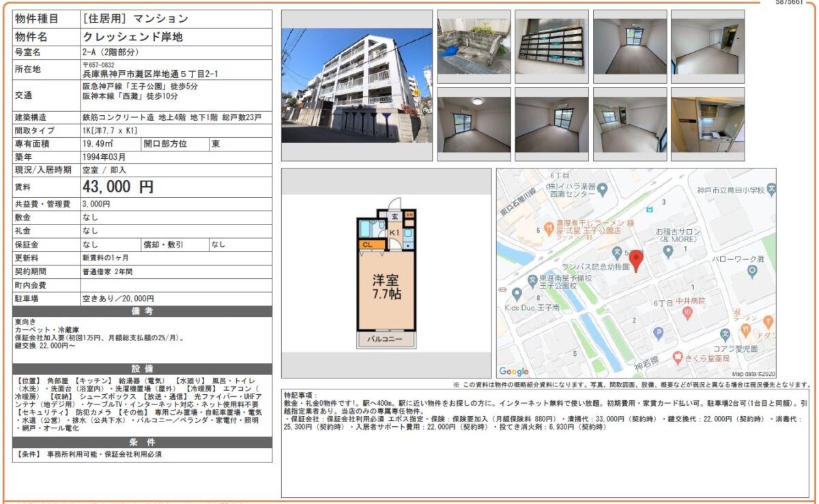819x504 pixels.
Task: Open the room photo with ceiling light
Action: click(x=473, y=124)
